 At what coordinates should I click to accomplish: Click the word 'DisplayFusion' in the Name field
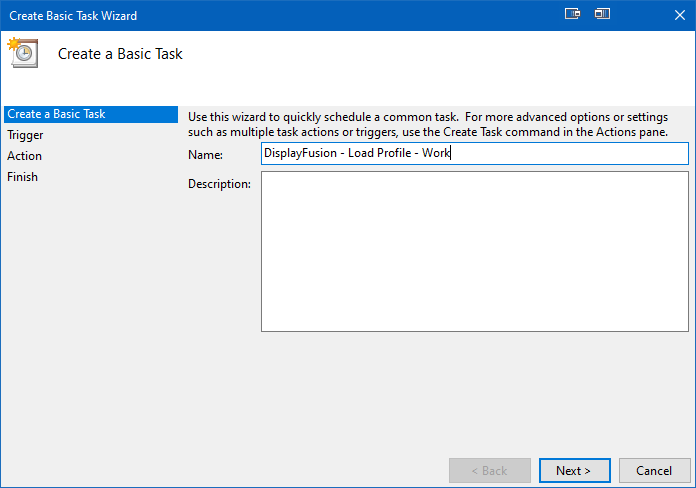point(300,153)
